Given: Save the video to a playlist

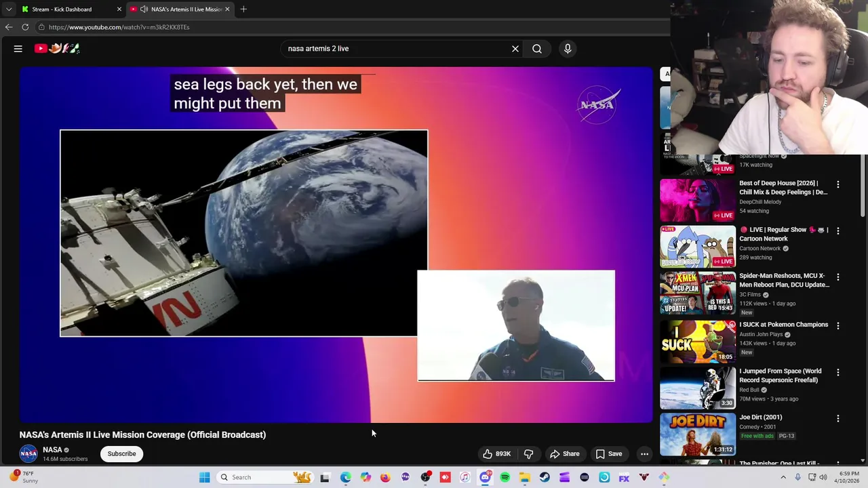Looking at the screenshot, I should coord(609,454).
